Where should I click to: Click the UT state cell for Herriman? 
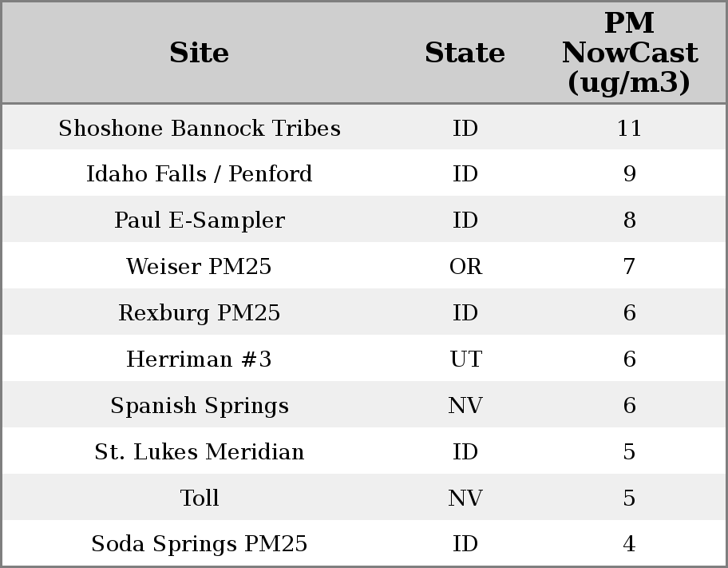(x=465, y=359)
